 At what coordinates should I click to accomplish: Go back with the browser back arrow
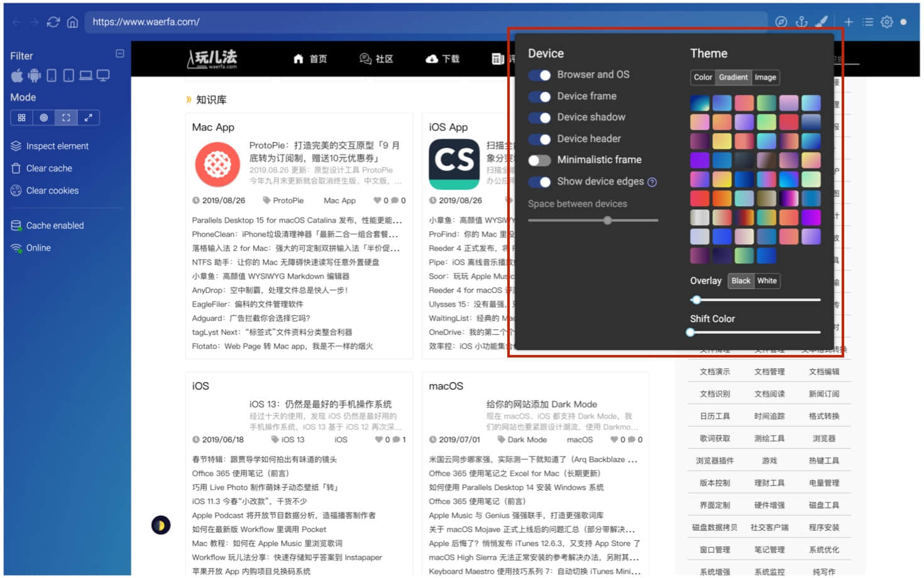click(16, 22)
